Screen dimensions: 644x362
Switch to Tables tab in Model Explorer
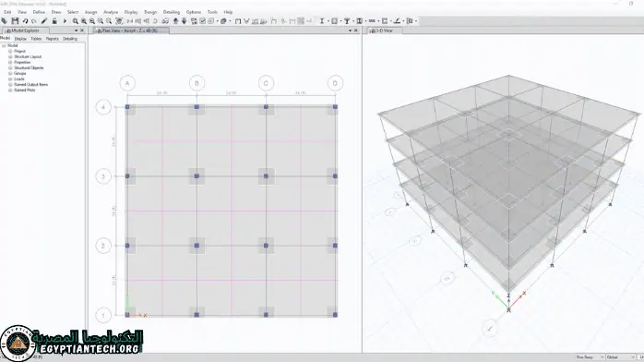36,39
